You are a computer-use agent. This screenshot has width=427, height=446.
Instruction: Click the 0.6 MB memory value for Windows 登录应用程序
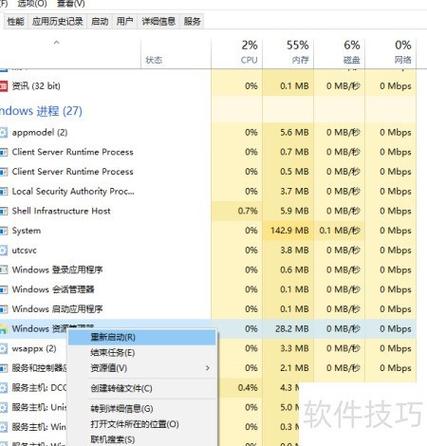tap(294, 270)
